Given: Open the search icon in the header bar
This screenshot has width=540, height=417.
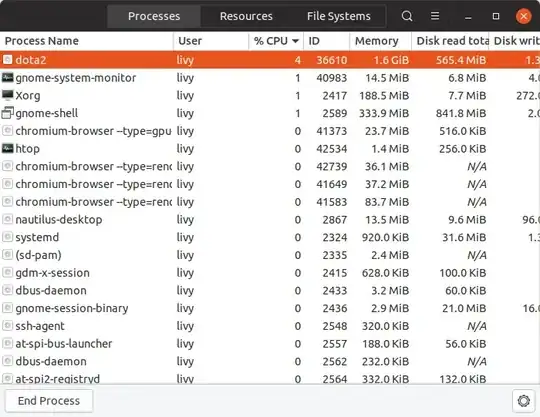Looking at the screenshot, I should [407, 16].
